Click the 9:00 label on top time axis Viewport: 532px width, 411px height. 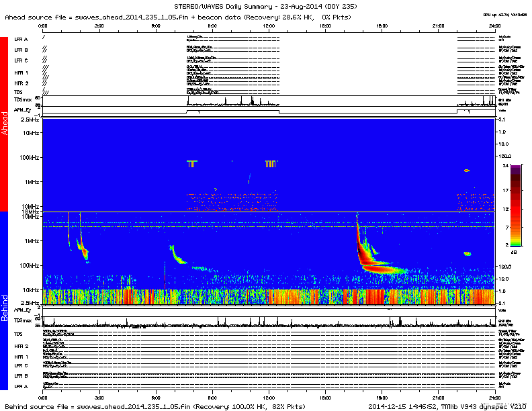click(212, 26)
